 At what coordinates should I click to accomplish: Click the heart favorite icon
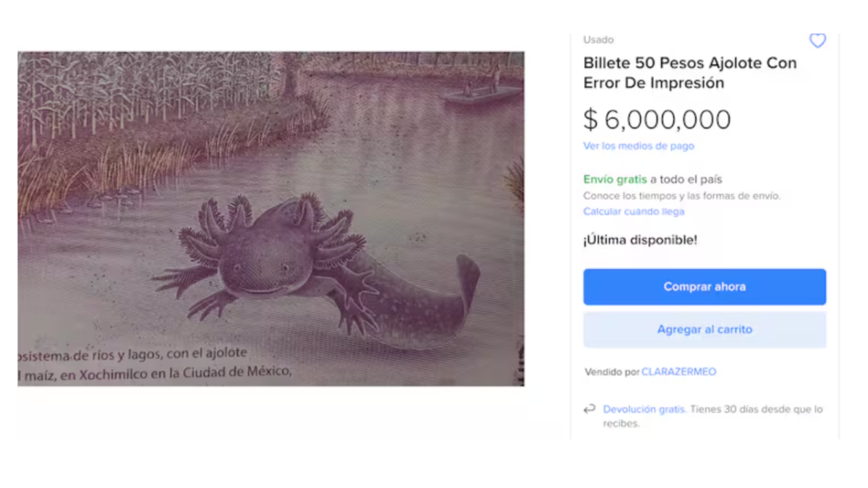tap(817, 40)
